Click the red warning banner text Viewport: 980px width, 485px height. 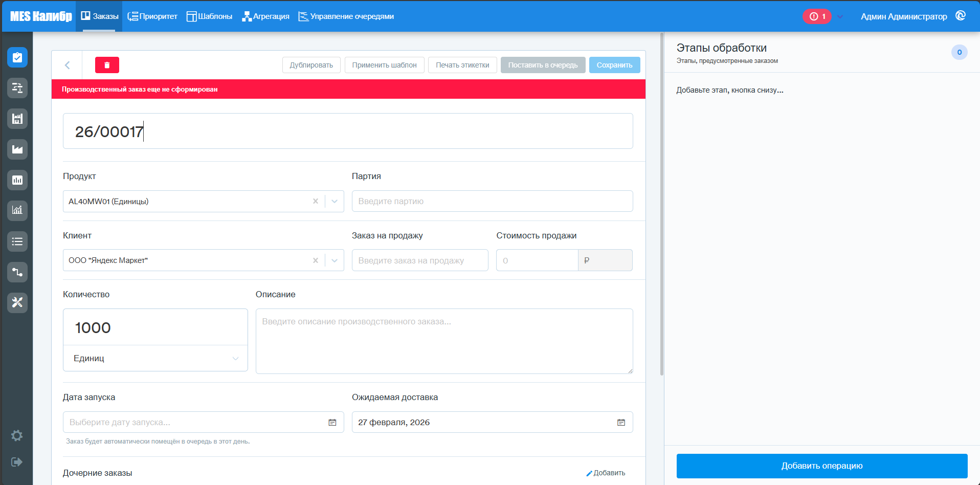coord(140,89)
